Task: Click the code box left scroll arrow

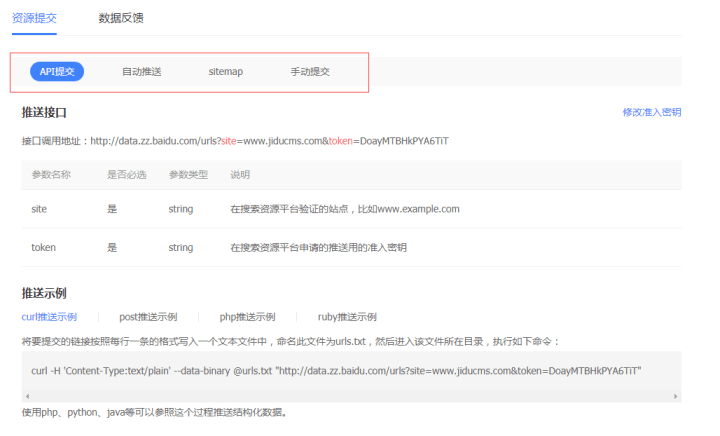Action: 28,396
